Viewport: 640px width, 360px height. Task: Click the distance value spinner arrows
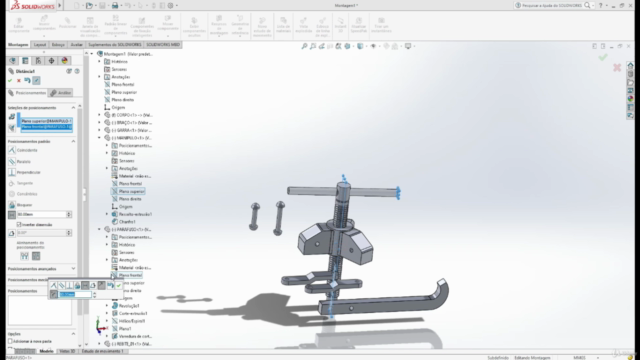(x=69, y=215)
